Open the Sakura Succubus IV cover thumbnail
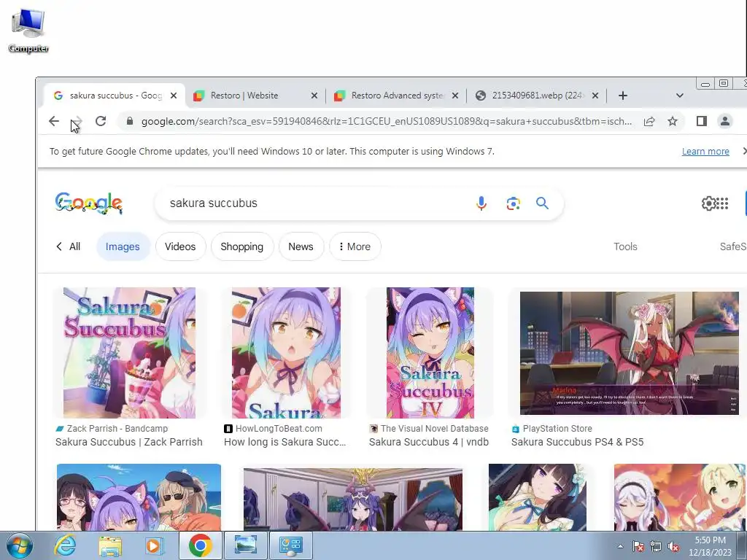Image resolution: width=747 pixels, height=560 pixels. [430, 353]
